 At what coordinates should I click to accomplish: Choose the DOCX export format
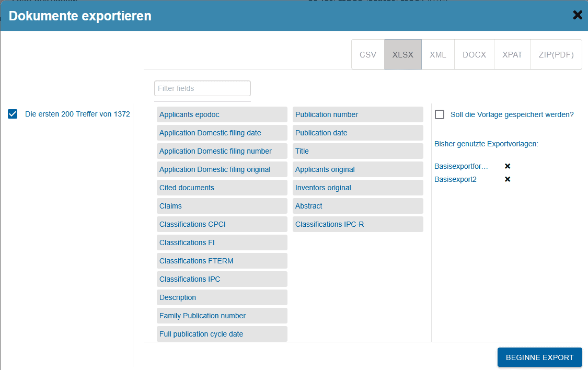tap(474, 54)
